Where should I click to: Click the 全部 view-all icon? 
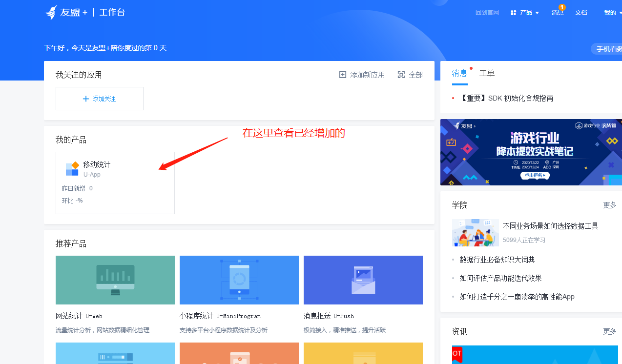pyautogui.click(x=401, y=75)
